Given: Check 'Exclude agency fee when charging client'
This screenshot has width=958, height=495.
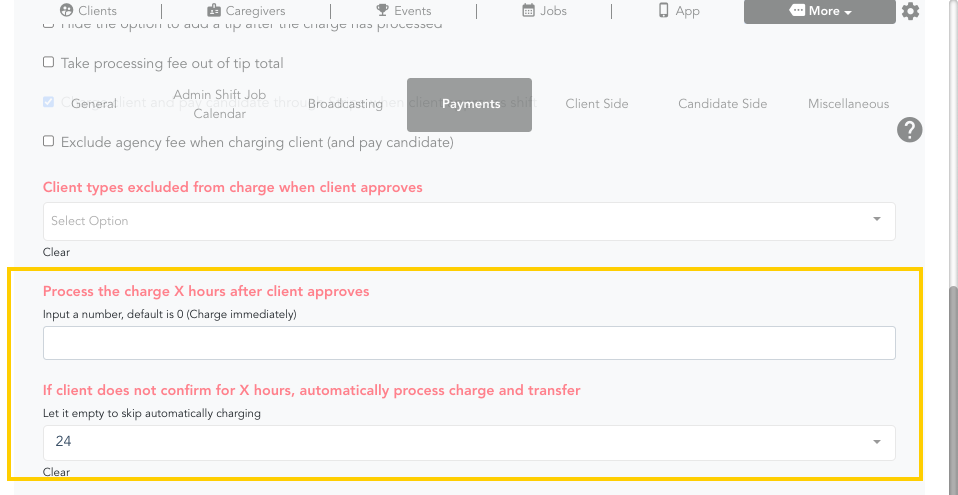Looking at the screenshot, I should tap(49, 142).
